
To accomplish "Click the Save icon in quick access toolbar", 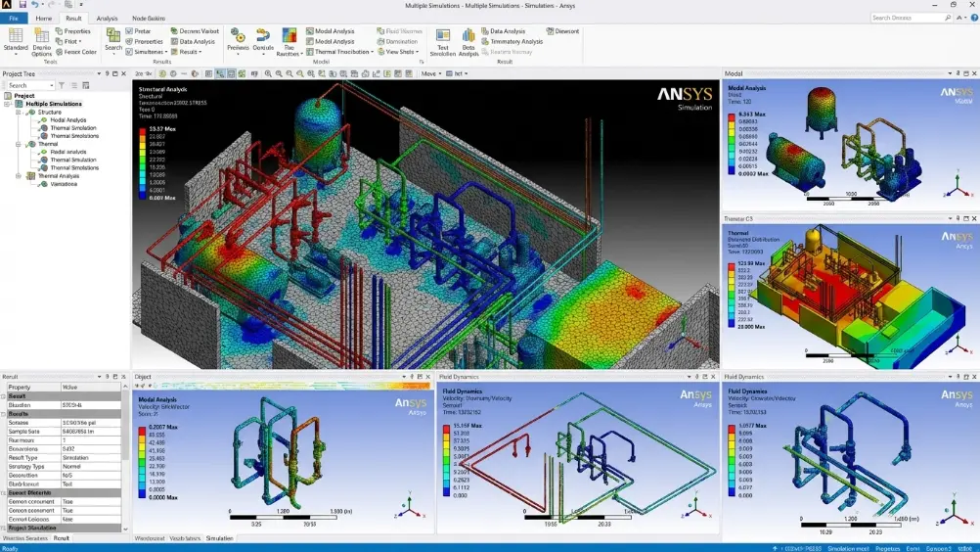I will (x=22, y=4).
